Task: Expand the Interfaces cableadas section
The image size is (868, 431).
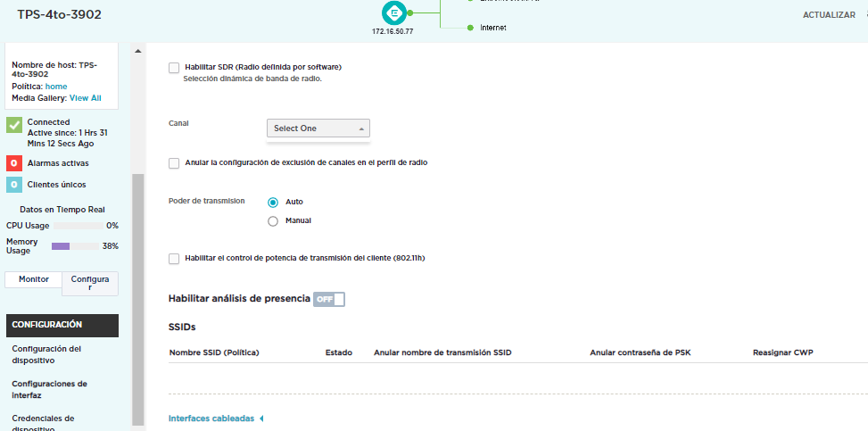Action: pyautogui.click(x=211, y=419)
